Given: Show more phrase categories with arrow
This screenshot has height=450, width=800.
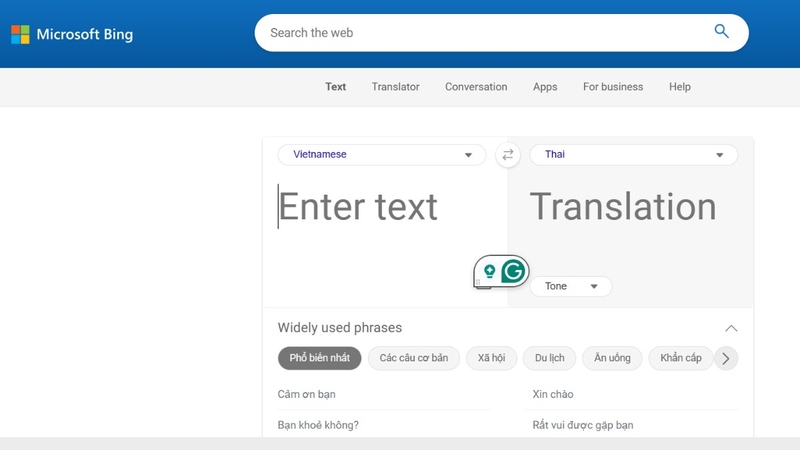Looking at the screenshot, I should (726, 358).
